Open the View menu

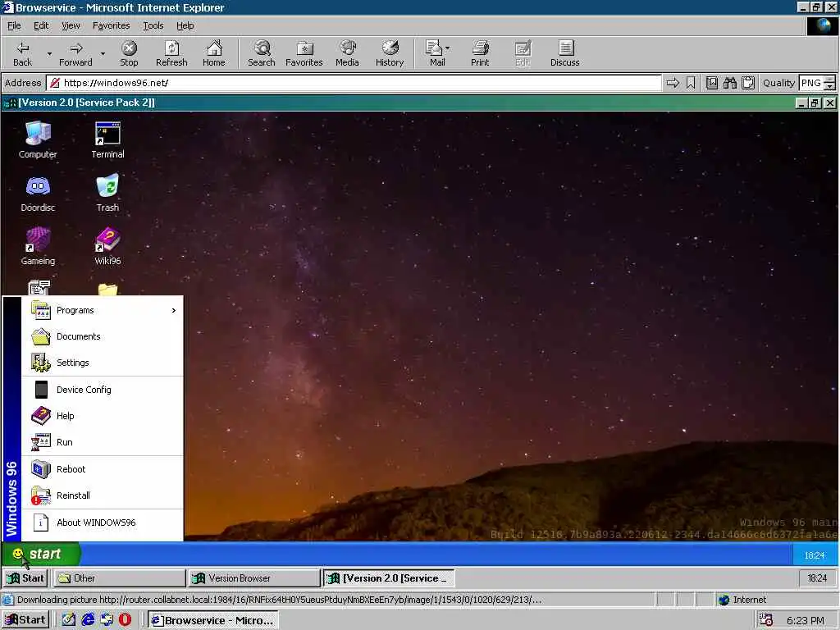(71, 25)
